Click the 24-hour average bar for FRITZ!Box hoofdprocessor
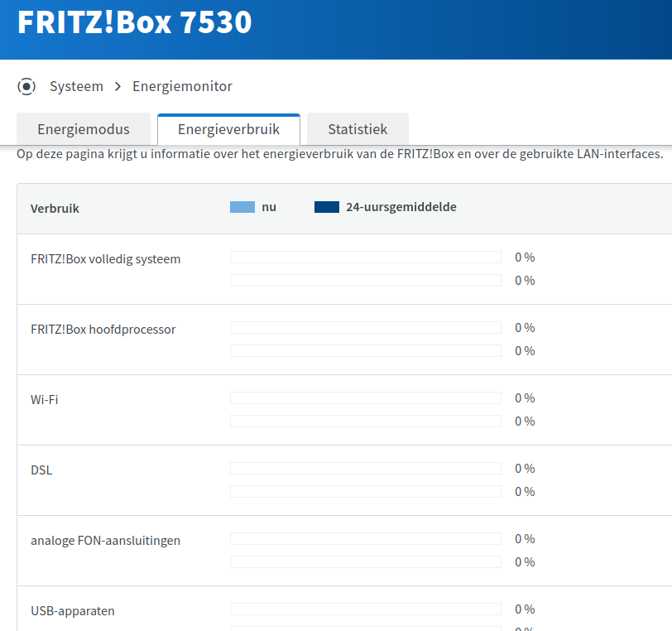The width and height of the screenshot is (672, 631). (365, 351)
